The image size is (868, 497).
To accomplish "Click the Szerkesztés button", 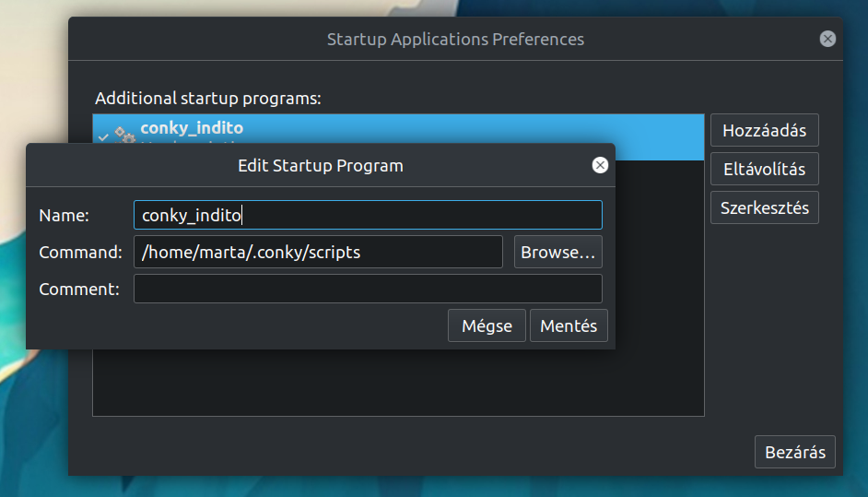I will point(765,207).
